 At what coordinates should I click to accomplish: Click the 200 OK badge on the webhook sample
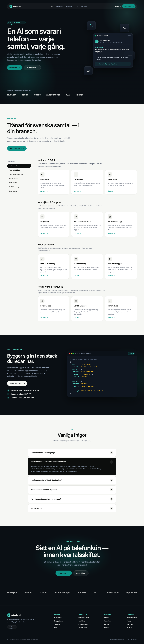(131, 354)
